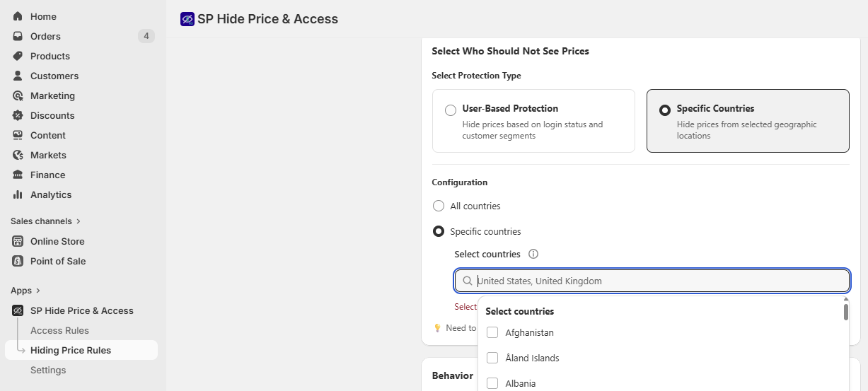Open Access Rules subpage
The width and height of the screenshot is (868, 391).
59,330
